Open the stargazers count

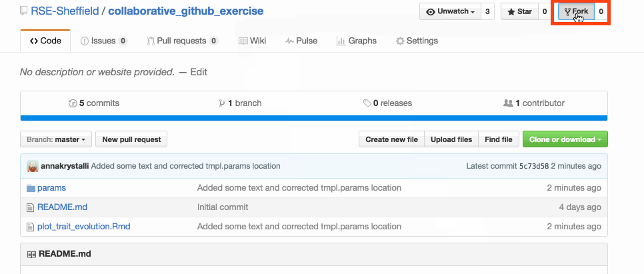coord(545,11)
